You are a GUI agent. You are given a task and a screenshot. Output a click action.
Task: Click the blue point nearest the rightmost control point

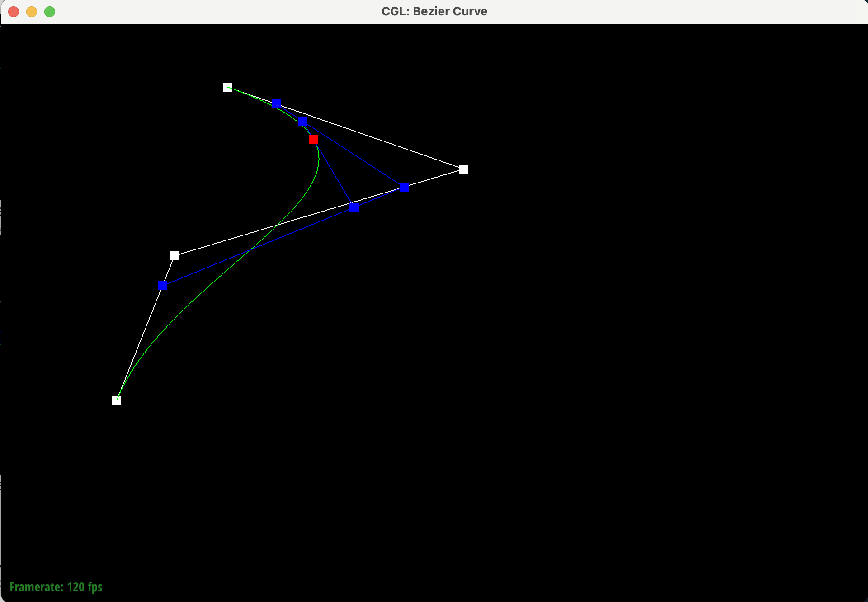tap(404, 187)
